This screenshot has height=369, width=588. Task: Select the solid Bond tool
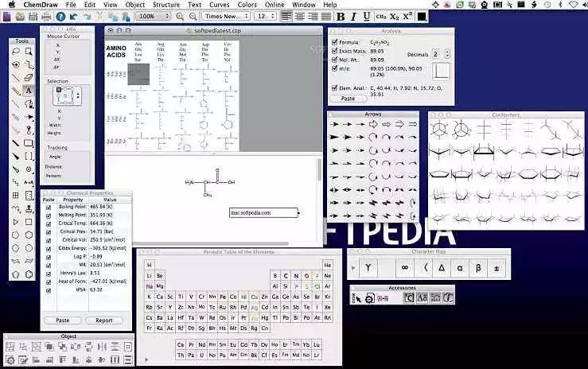[16, 78]
